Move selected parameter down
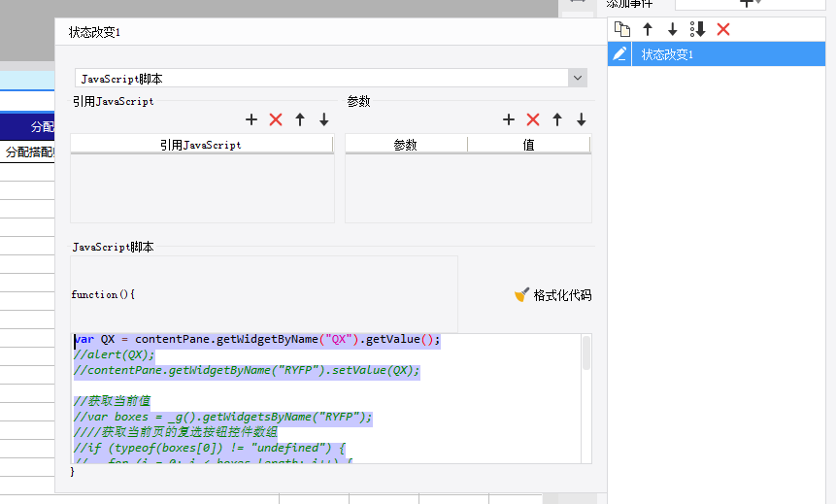The width and height of the screenshot is (836, 504). [x=582, y=119]
